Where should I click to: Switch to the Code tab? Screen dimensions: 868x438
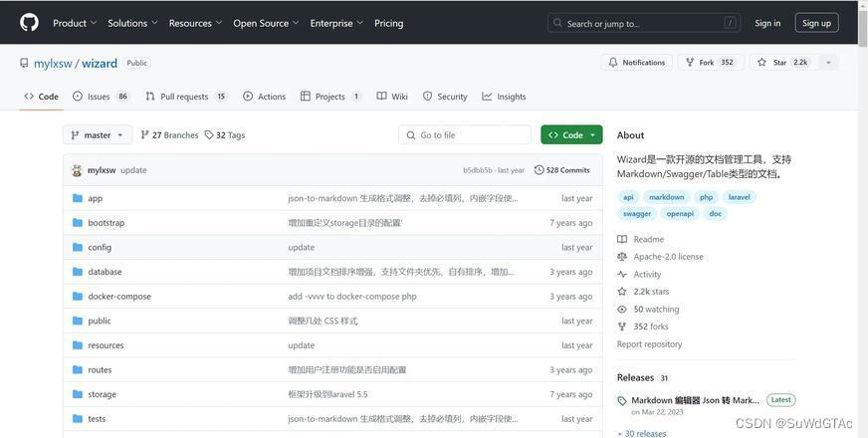click(42, 97)
